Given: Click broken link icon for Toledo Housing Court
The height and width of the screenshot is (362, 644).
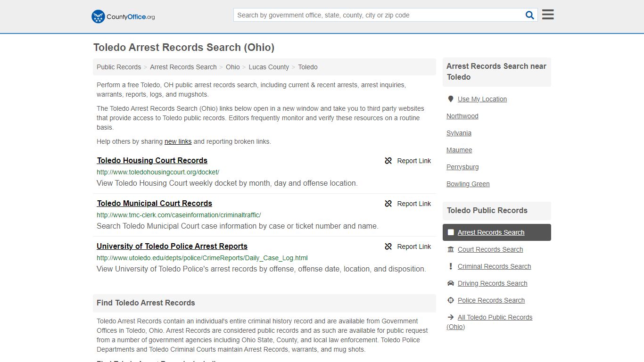Looking at the screenshot, I should click(x=388, y=161).
